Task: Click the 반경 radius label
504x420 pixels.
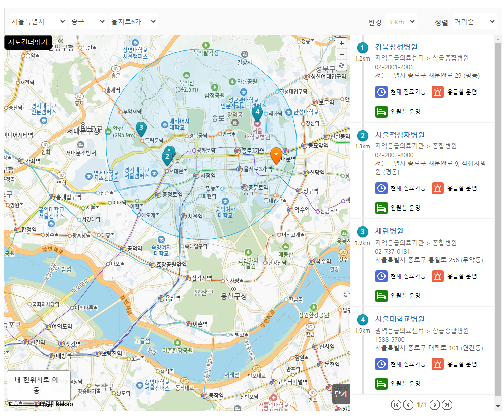Action: pos(375,22)
